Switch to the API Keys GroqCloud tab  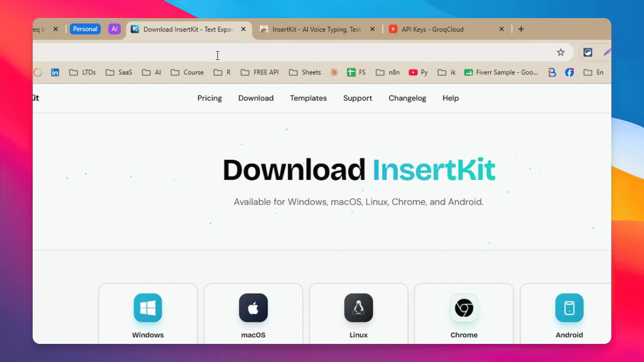pos(446,29)
